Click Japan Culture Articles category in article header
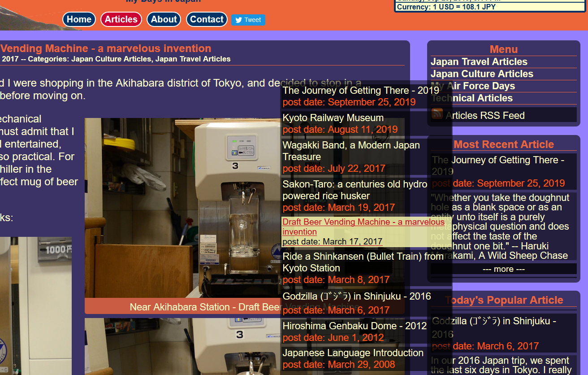588x375 pixels. [111, 59]
